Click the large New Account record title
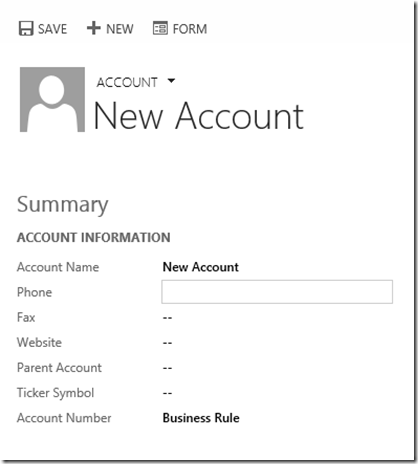The width and height of the screenshot is (418, 464). (199, 116)
